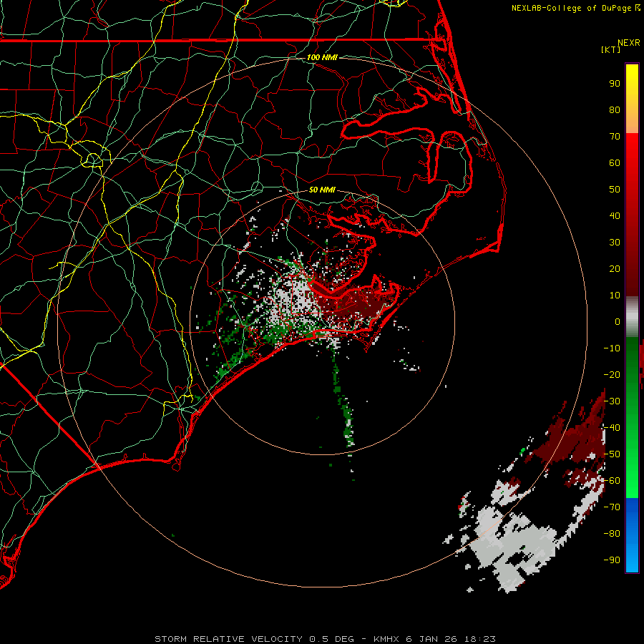
Task: Click the -90 value on the velocity scale
Action: 612,560
